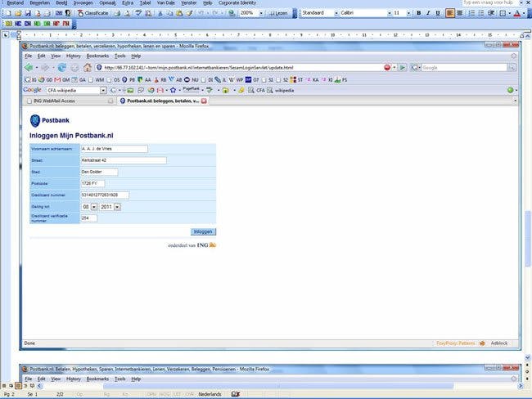Switch to Lezen reading layout
Image resolution: width=532 pixels, height=399 pixels.
click(278, 13)
